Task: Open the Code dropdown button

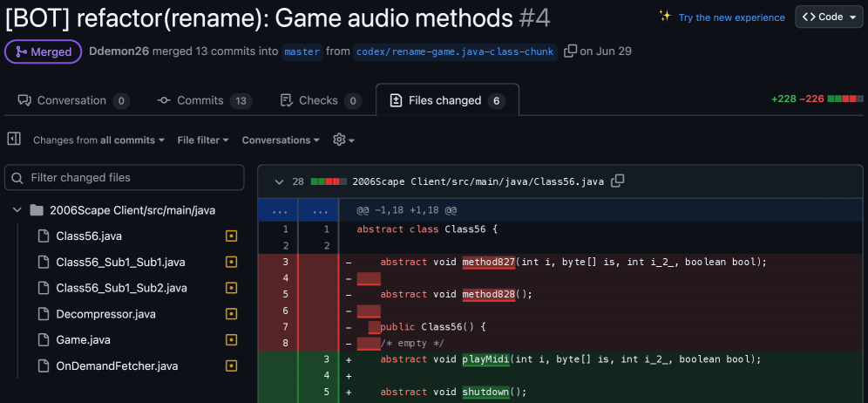Action: click(x=829, y=17)
